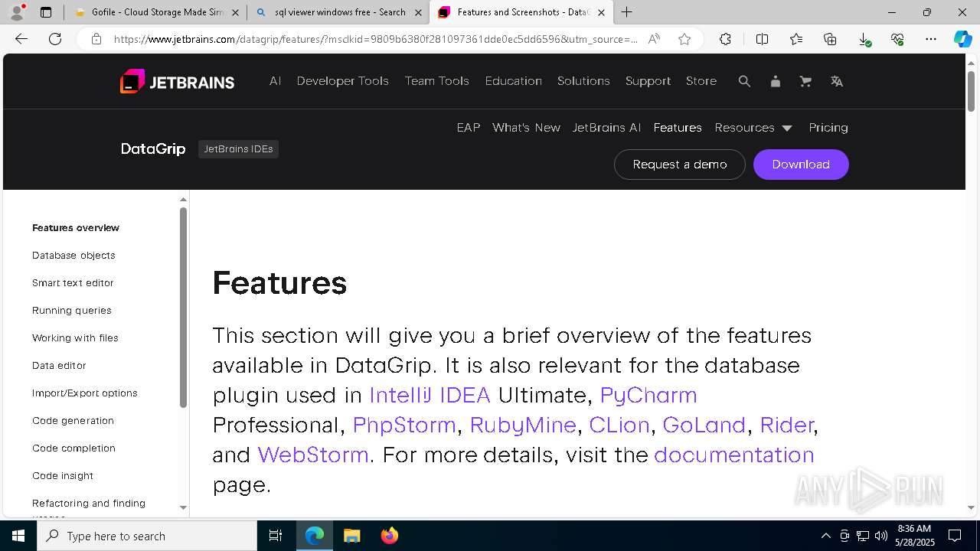The height and width of the screenshot is (551, 980).
Task: Open the Downloads icon
Action: [x=864, y=39]
